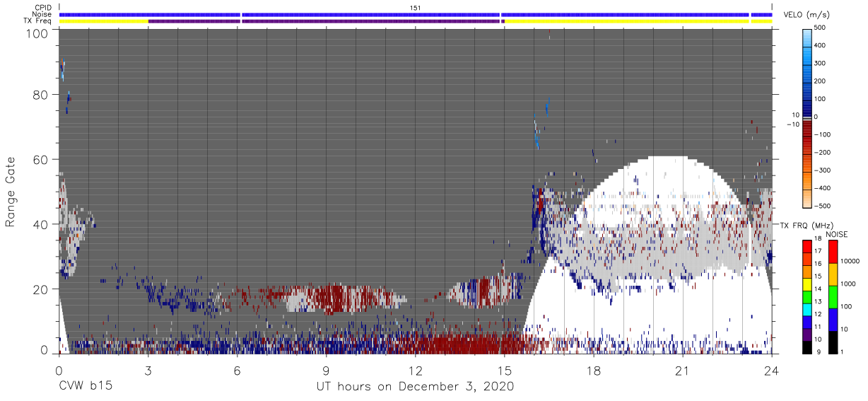Click range gate tick label '60'
The image size is (868, 401).
[x=42, y=160]
